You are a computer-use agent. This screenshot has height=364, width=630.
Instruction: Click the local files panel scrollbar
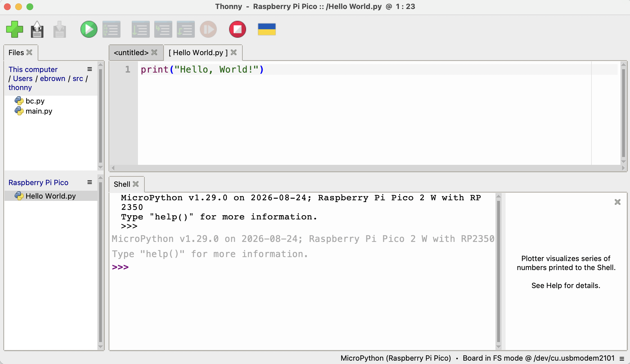point(100,116)
